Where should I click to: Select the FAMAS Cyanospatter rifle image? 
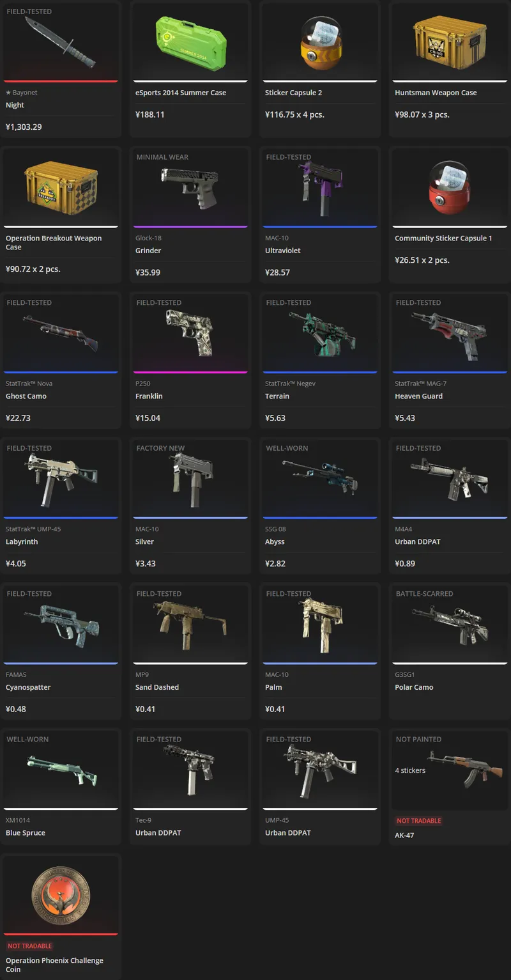[x=61, y=624]
